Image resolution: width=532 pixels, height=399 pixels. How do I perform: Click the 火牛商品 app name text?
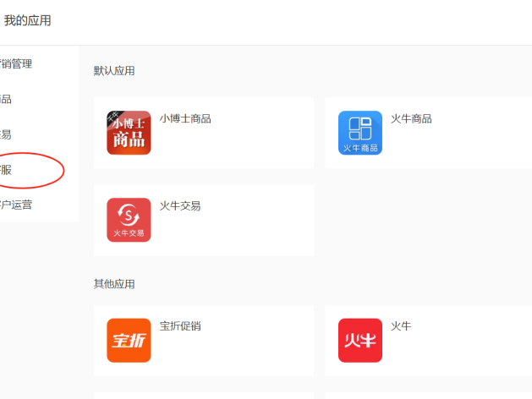click(x=411, y=118)
